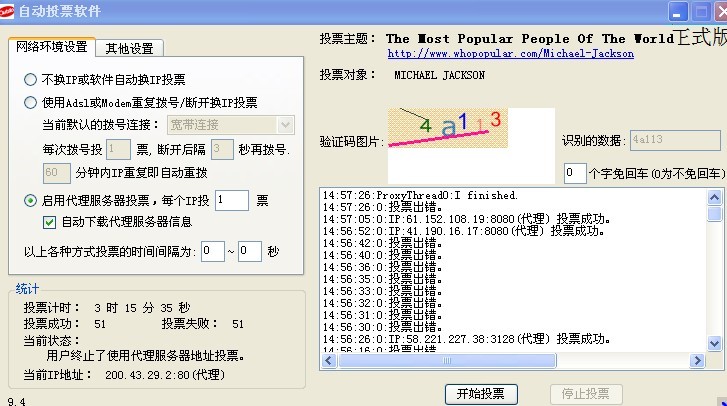This screenshot has height=406, width=727.
Task: Click the maximum vote interval field
Action: coord(249,251)
